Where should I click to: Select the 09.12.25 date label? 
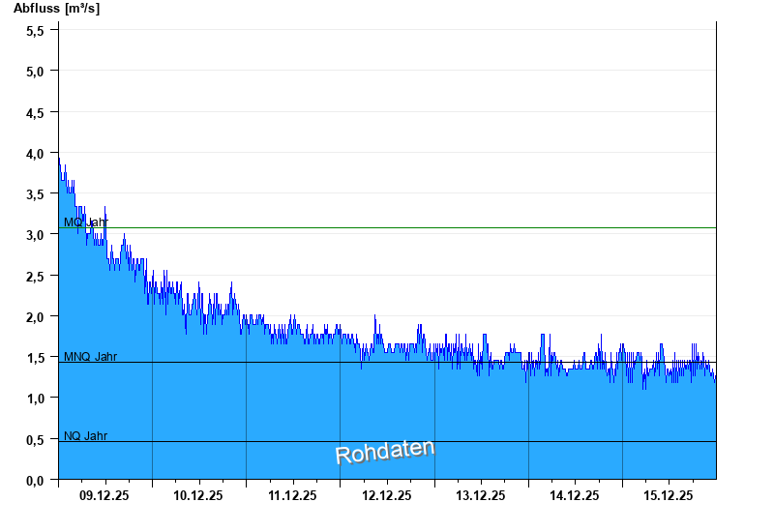104,495
